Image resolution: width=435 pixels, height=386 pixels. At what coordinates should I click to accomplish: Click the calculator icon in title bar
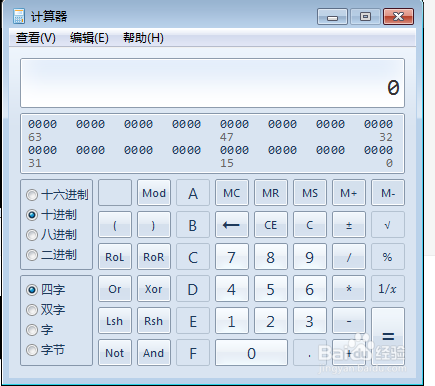[19, 16]
